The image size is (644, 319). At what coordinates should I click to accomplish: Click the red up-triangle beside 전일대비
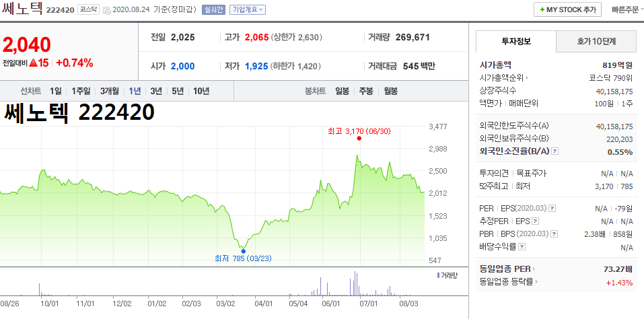34,63
